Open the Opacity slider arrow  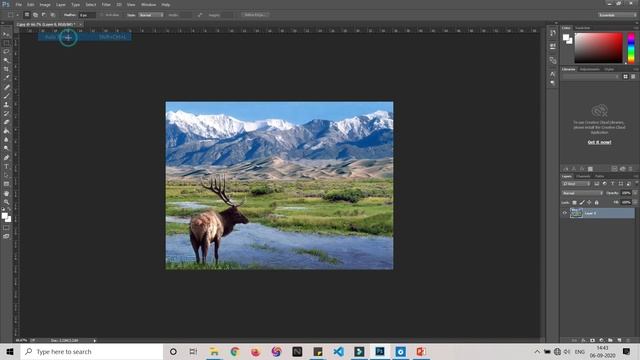(635, 193)
